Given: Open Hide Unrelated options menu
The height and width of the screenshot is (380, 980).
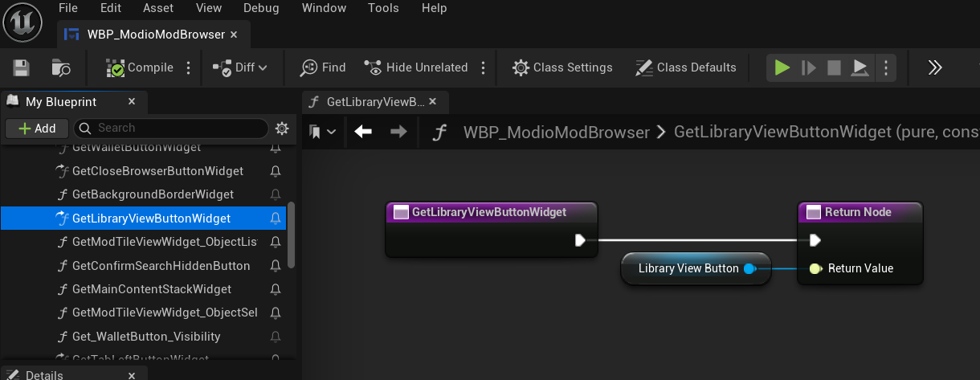Looking at the screenshot, I should 483,67.
